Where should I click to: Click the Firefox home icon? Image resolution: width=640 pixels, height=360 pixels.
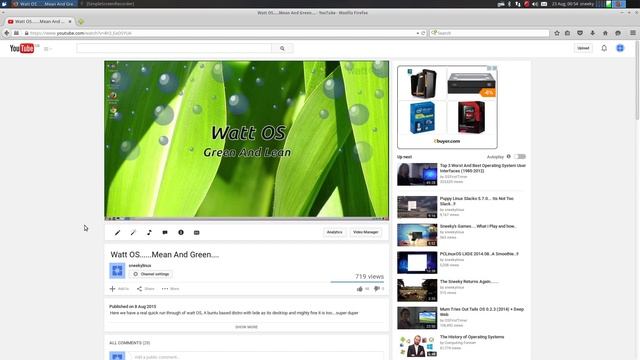tap(605, 33)
